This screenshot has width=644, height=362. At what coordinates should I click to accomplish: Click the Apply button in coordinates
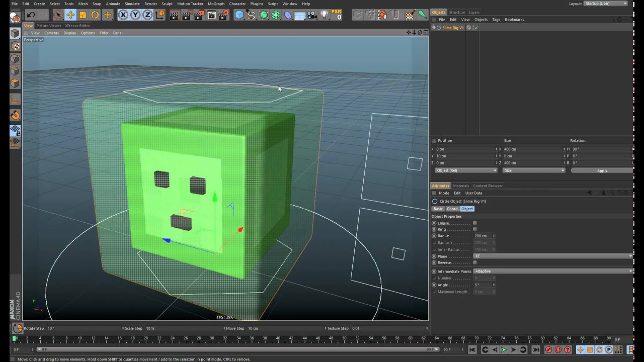tap(602, 170)
